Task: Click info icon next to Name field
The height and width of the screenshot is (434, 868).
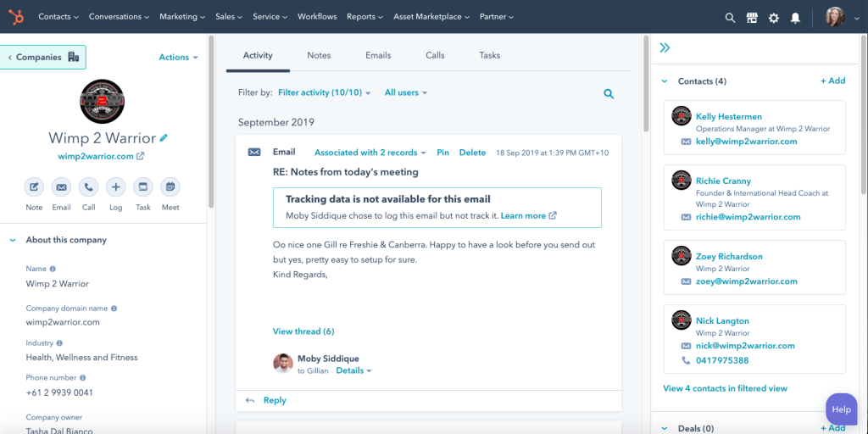Action: 53,269
